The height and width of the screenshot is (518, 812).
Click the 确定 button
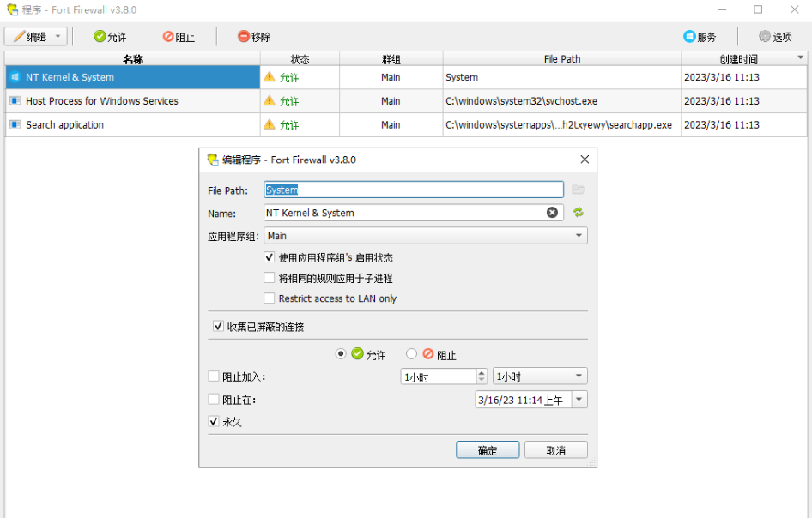[x=488, y=449]
